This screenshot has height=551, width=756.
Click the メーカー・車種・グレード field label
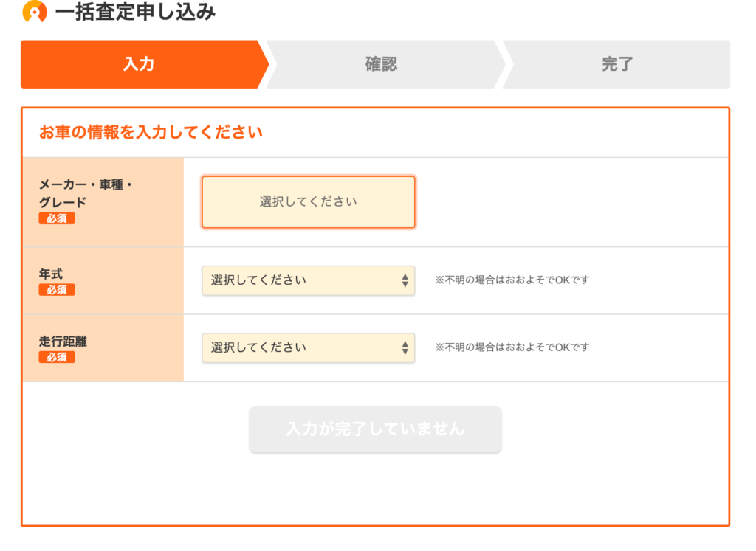tap(86, 193)
